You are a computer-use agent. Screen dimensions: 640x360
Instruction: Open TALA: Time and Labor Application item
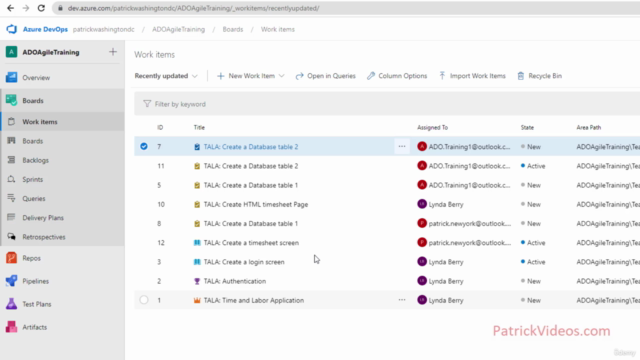point(253,300)
